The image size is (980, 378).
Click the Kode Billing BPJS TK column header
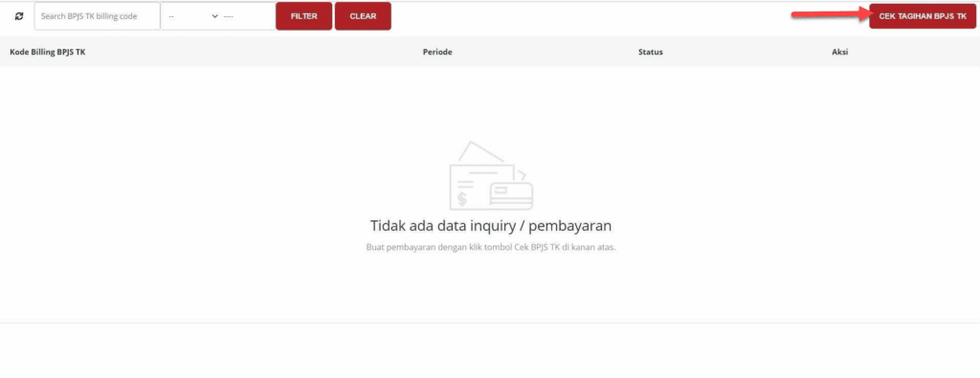click(x=48, y=52)
